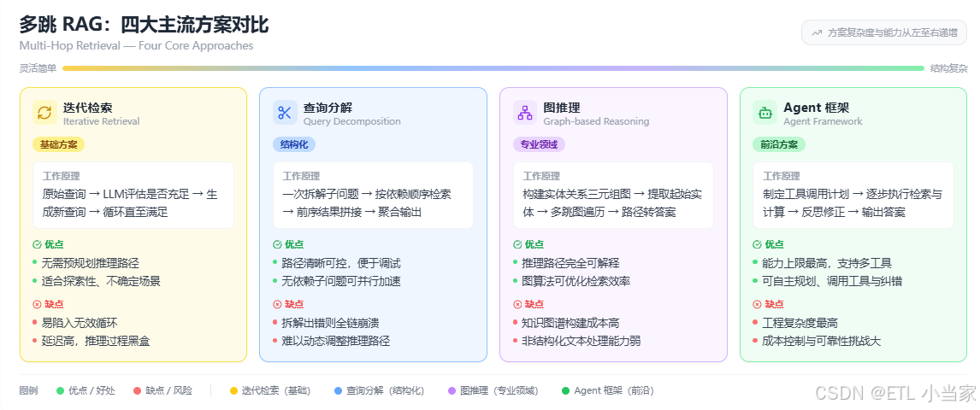Click 图算法可优化检索效率
The width and height of the screenshot is (980, 410).
pyautogui.click(x=576, y=281)
